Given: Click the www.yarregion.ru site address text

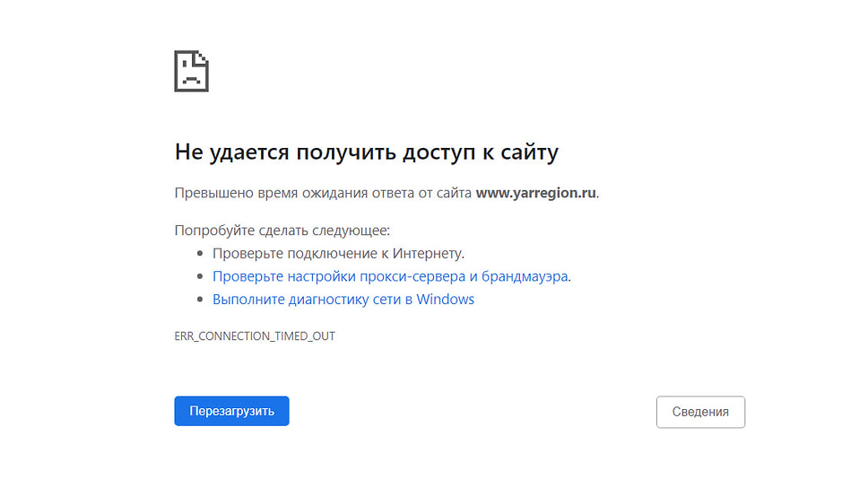Looking at the screenshot, I should pos(536,193).
